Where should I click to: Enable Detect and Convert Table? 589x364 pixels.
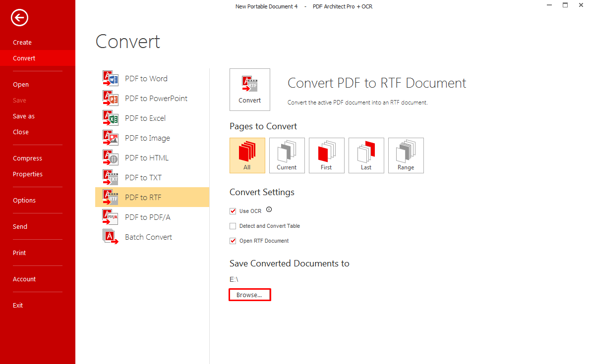(x=233, y=226)
